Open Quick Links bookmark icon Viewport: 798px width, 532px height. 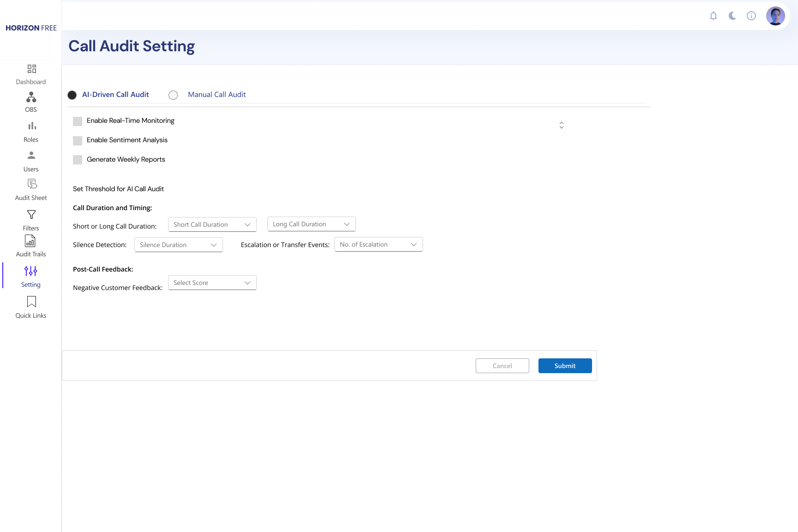pos(31,302)
